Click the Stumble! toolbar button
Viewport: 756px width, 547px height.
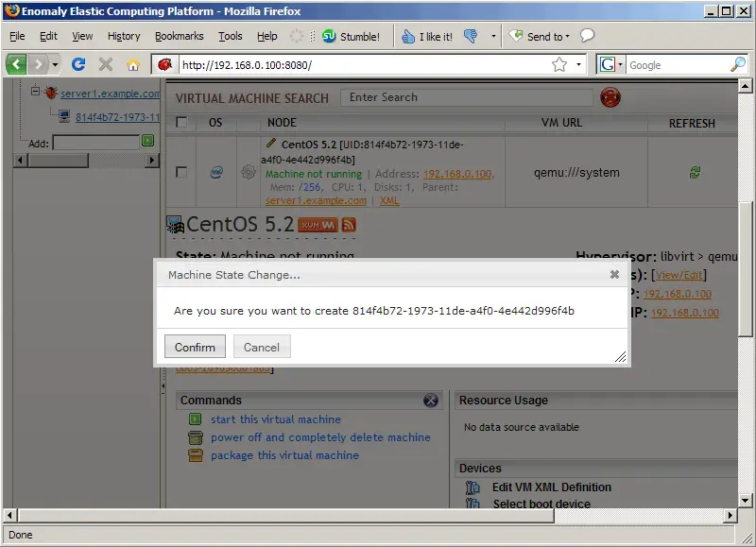(351, 36)
